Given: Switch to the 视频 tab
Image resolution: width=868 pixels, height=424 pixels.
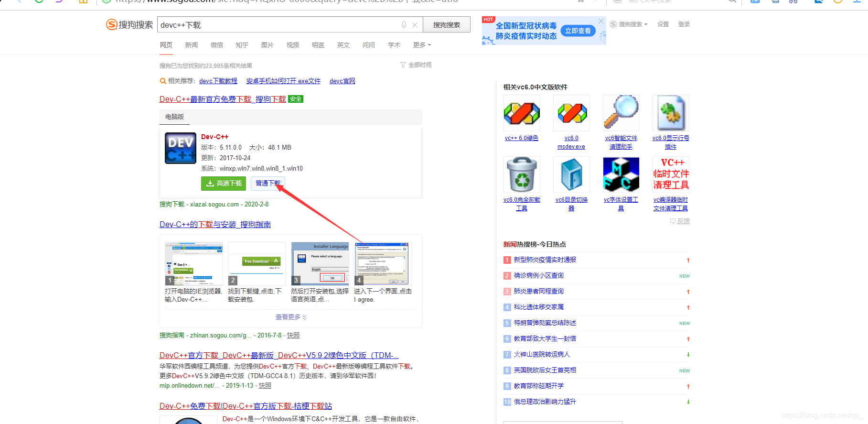Looking at the screenshot, I should tap(293, 45).
